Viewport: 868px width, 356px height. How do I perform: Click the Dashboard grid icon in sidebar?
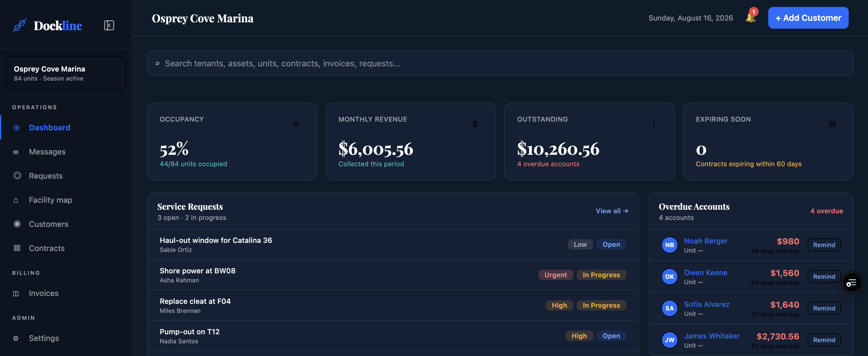pyautogui.click(x=16, y=128)
